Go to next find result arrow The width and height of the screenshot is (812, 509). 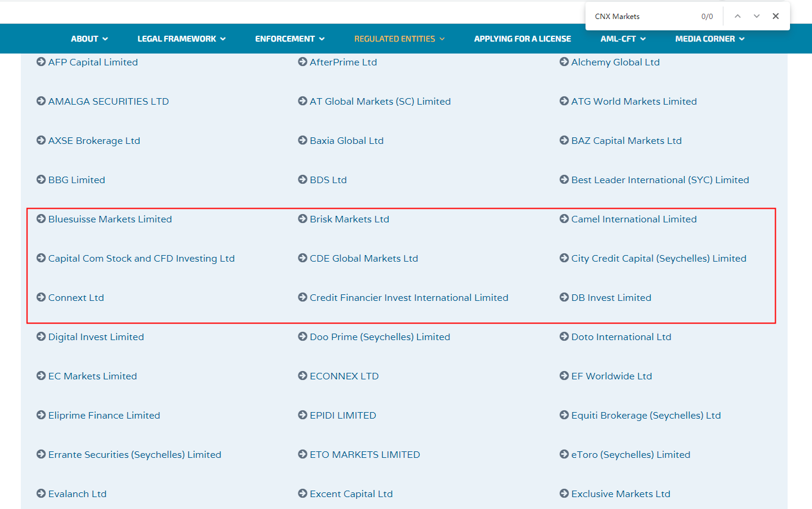point(757,16)
